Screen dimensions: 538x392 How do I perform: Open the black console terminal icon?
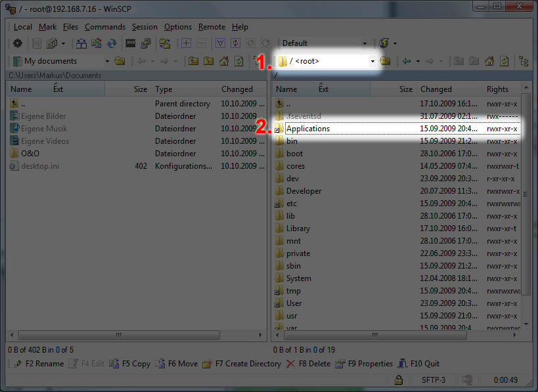(x=131, y=43)
